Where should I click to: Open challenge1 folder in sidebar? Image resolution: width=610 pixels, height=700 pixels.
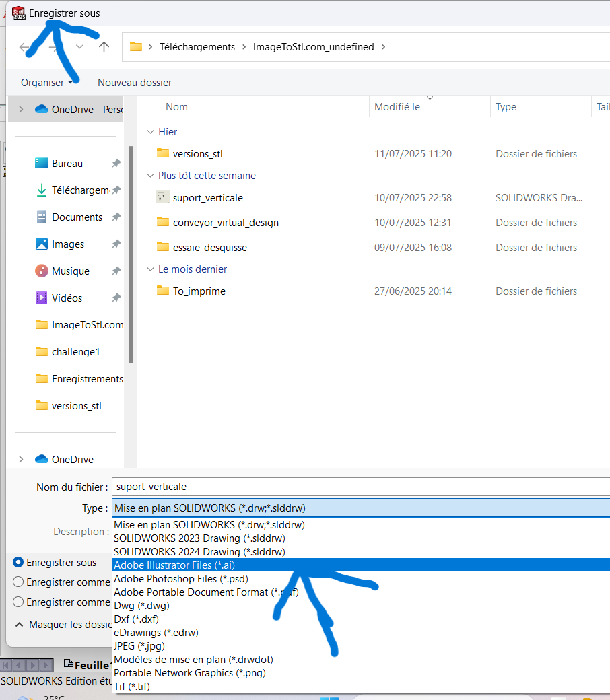pyautogui.click(x=67, y=352)
